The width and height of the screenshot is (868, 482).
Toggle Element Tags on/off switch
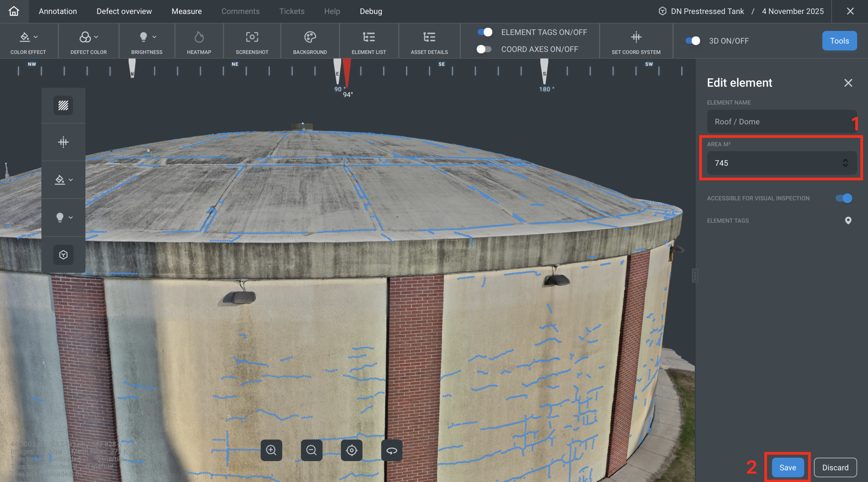(x=485, y=32)
